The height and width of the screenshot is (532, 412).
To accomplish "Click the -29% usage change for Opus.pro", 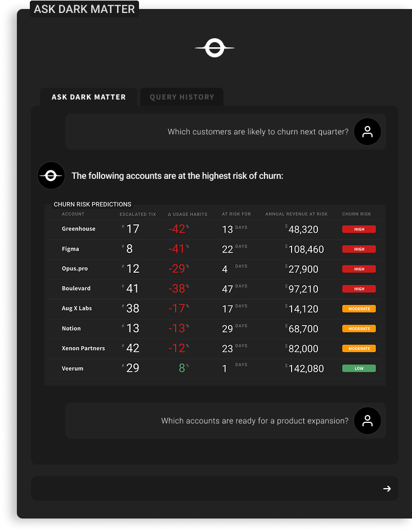I will [x=178, y=269].
